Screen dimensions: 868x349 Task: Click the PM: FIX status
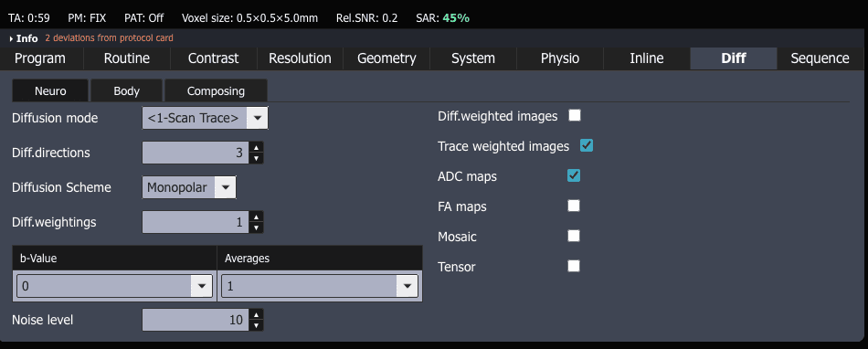pos(87,17)
